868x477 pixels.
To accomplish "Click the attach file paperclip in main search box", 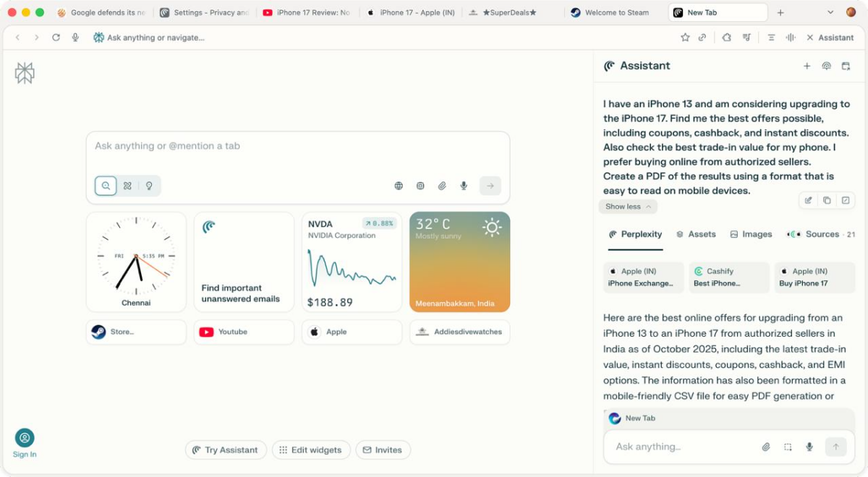I will click(442, 186).
